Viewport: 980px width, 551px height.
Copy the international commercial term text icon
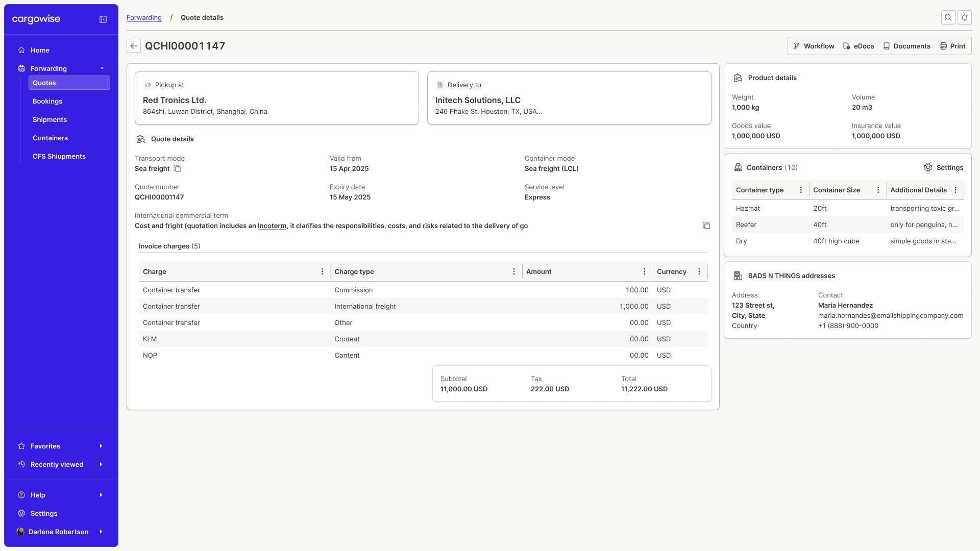click(706, 226)
